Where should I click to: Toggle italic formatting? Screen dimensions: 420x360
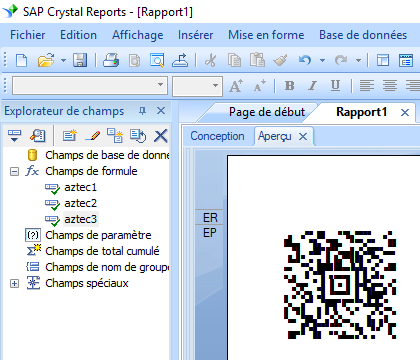[312, 86]
